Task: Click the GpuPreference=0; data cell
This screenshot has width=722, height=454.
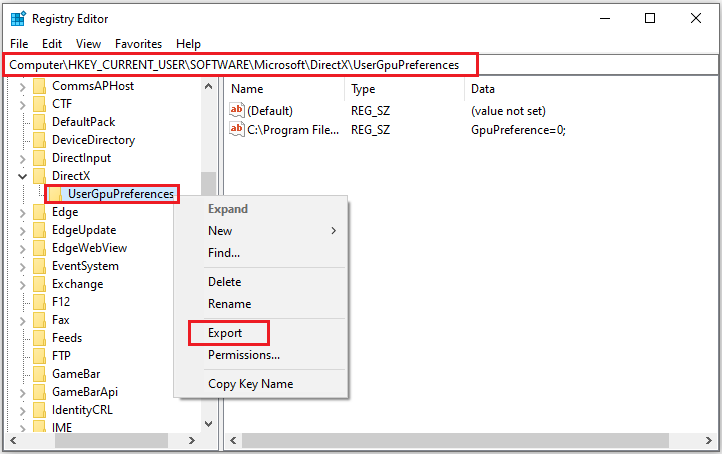Action: click(518, 130)
